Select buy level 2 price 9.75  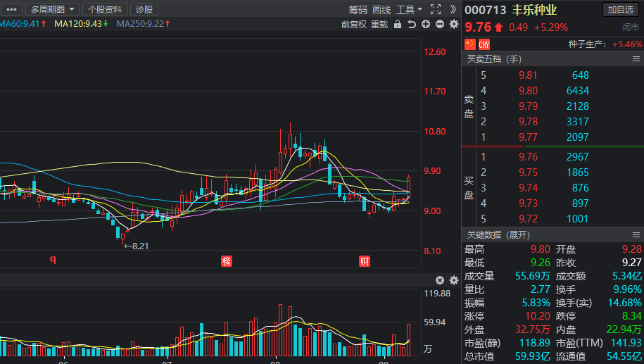click(528, 172)
